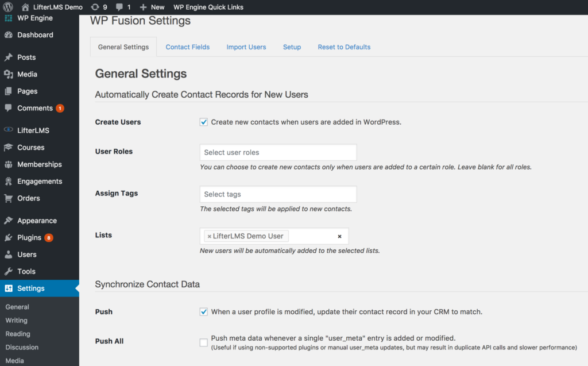This screenshot has height=366, width=588.
Task: Open the Select tags dropdown
Action: (x=278, y=194)
